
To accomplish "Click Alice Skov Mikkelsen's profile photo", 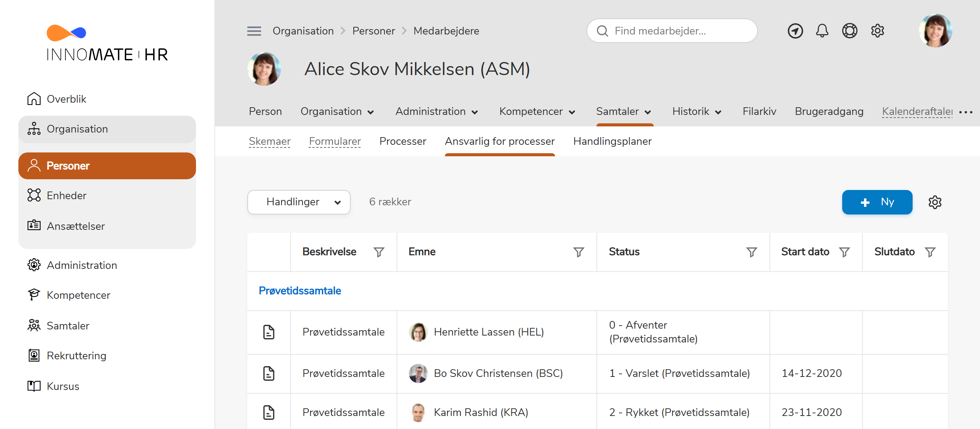I will click(264, 69).
